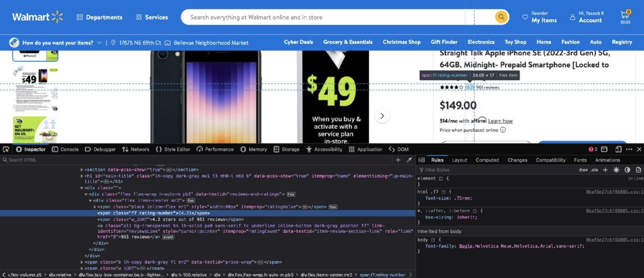The height and width of the screenshot is (278, 644).
Task: Toggle dark color scheme simulation
Action: [627, 170]
